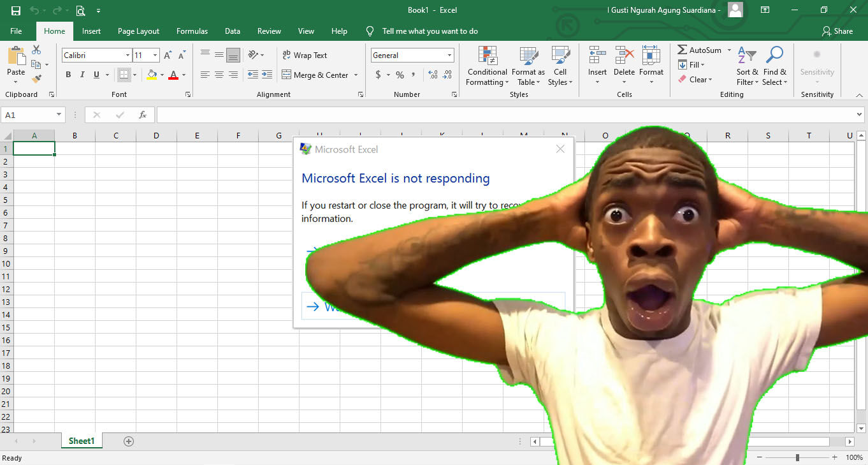The width and height of the screenshot is (868, 465).
Task: Toggle Bottom Align button
Action: pos(233,55)
